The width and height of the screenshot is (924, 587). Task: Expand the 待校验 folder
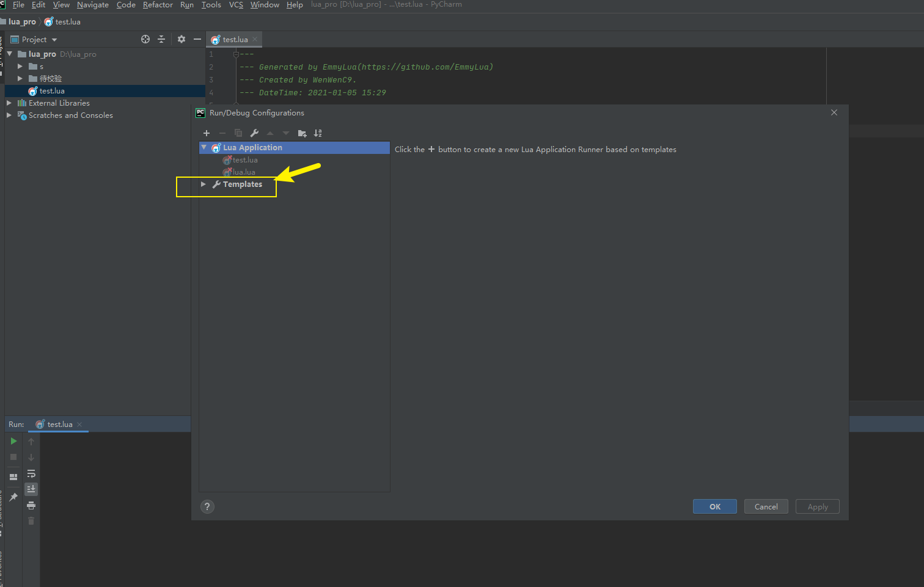20,79
